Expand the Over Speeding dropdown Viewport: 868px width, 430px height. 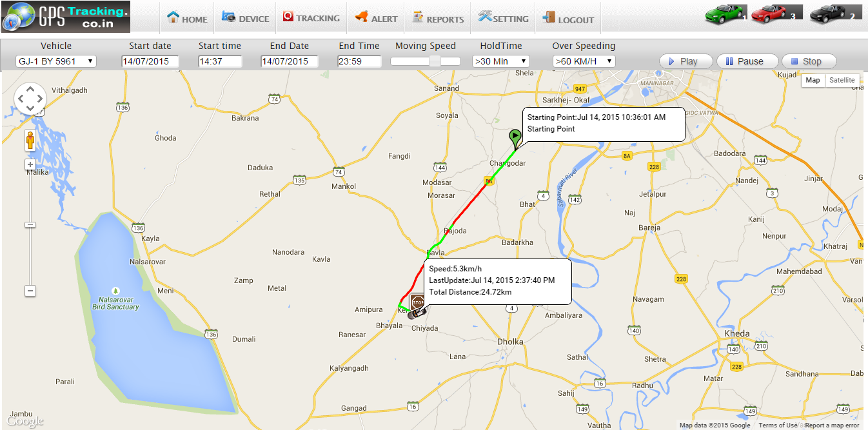[584, 61]
